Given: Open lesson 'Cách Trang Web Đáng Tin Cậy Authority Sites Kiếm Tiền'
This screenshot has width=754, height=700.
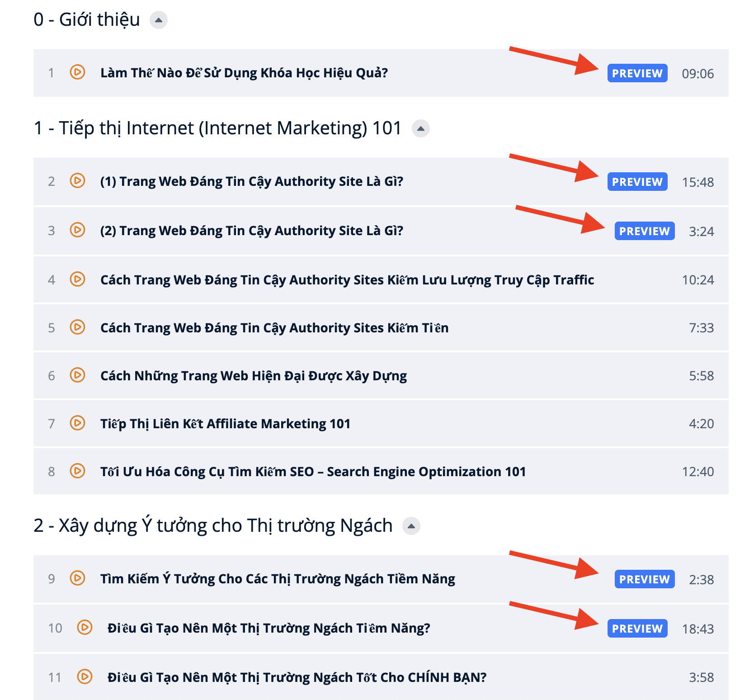Looking at the screenshot, I should tap(274, 328).
